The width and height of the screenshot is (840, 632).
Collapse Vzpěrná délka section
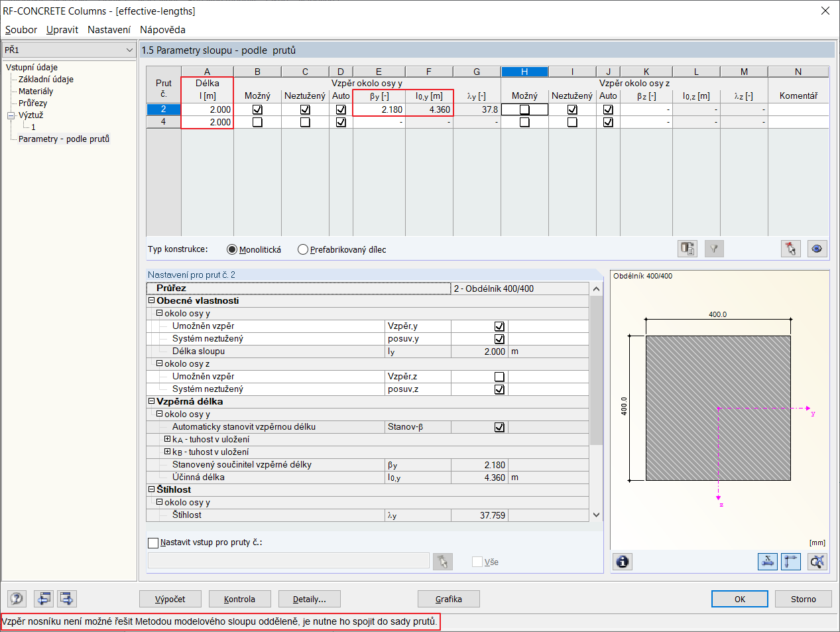point(151,401)
